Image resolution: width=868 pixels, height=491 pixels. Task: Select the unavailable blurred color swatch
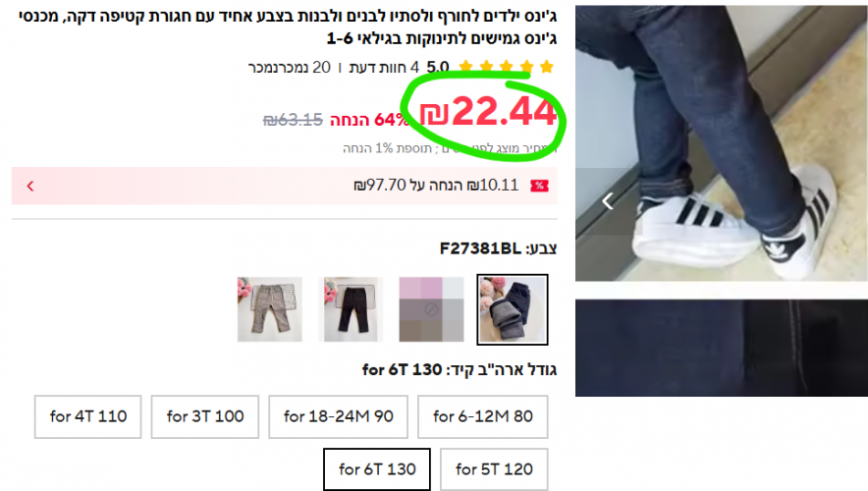(x=431, y=309)
